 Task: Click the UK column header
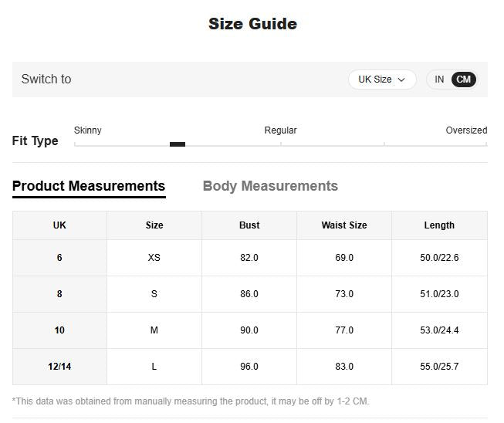(x=59, y=225)
